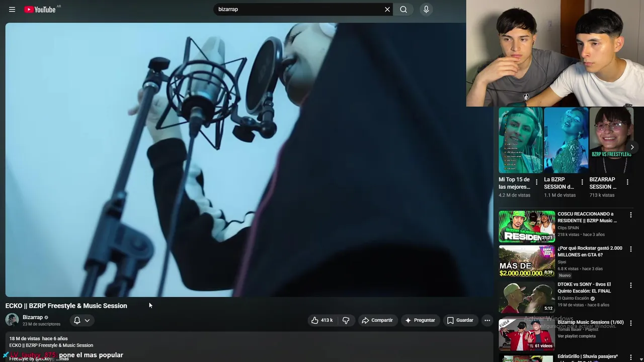This screenshot has height=362, width=644.
Task: Open Rockstar 2.000 MILLONES GTA 6 thumbnail
Action: pos(527,261)
